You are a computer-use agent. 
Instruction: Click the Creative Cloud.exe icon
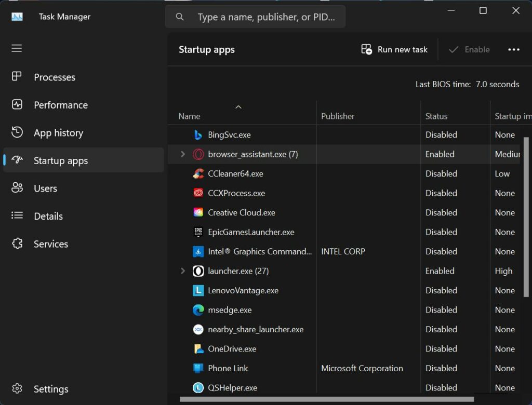[x=198, y=212]
